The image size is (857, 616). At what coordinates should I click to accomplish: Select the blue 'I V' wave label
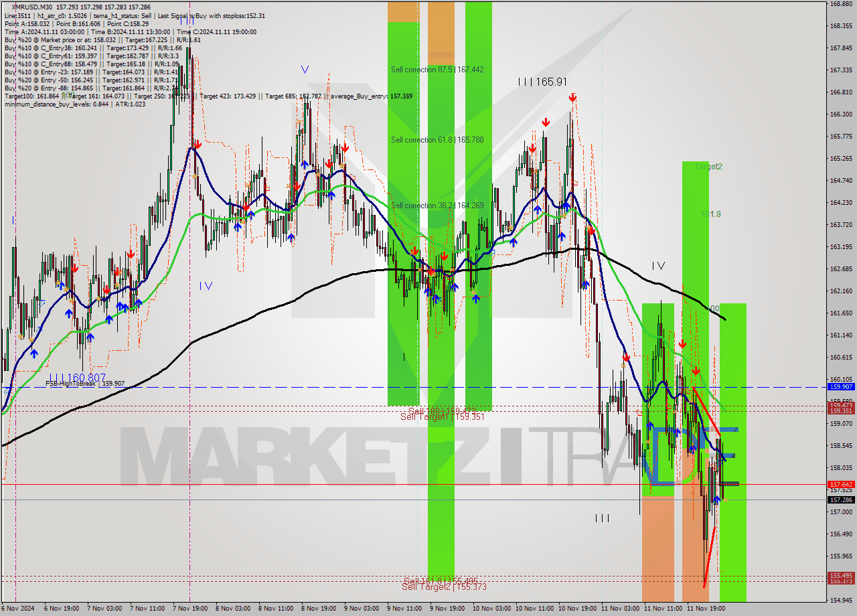(x=206, y=286)
